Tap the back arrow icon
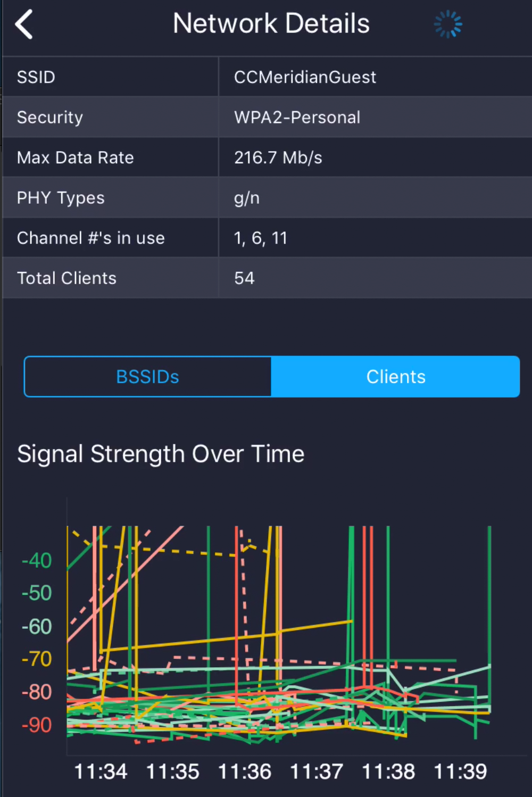The height and width of the screenshot is (797, 532). coord(24,24)
